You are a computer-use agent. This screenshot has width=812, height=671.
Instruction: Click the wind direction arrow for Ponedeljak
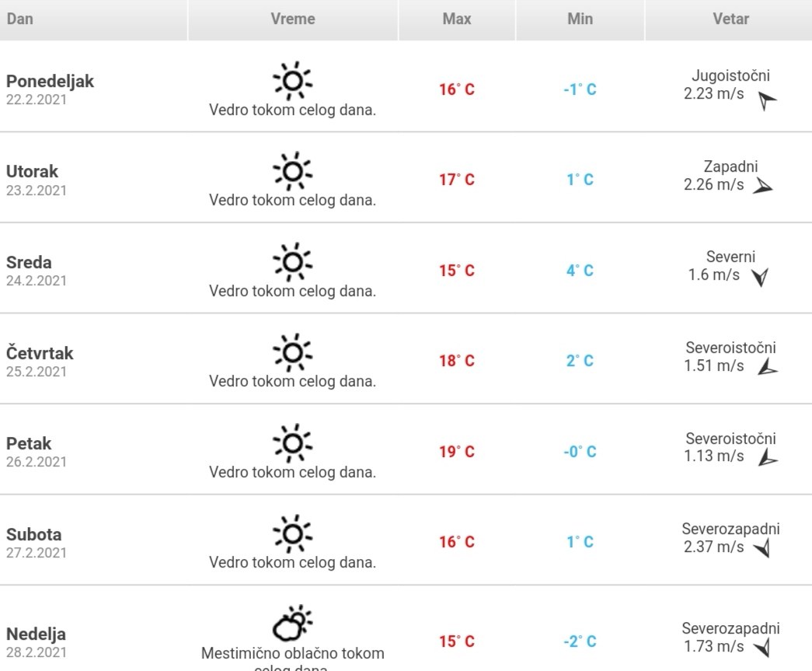pyautogui.click(x=768, y=103)
